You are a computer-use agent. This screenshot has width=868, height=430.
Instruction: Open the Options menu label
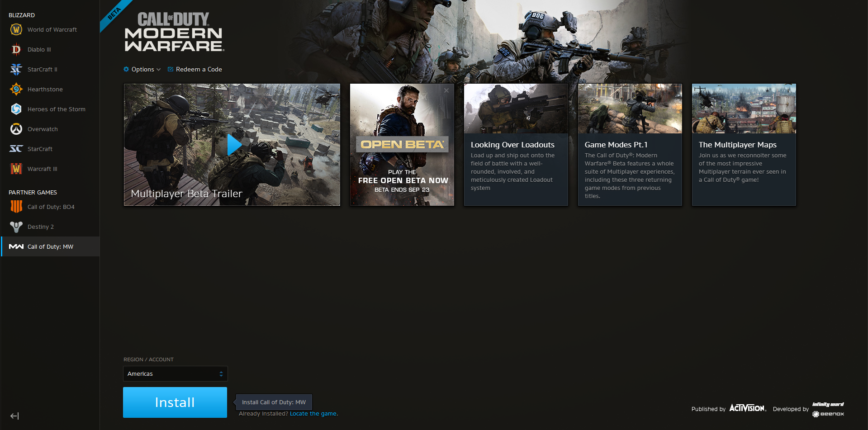[x=143, y=69]
